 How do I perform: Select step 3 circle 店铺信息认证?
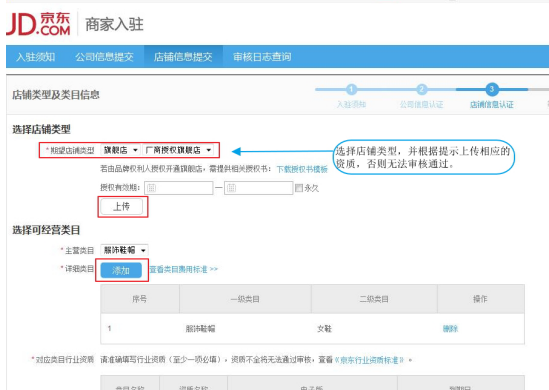[492, 89]
